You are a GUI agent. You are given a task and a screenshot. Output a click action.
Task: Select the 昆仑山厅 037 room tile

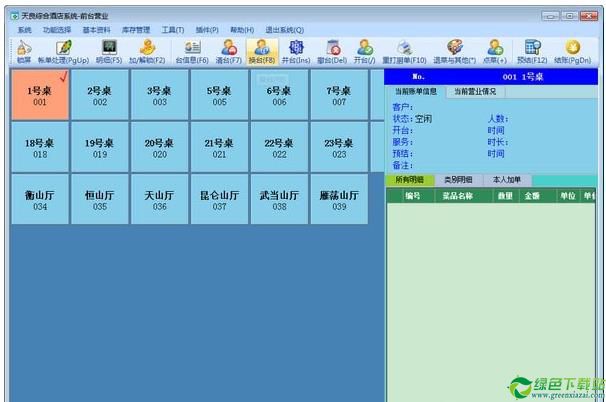[220, 199]
